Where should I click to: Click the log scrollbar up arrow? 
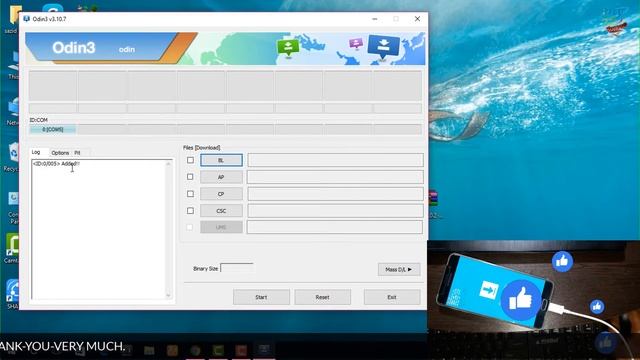pyautogui.click(x=168, y=164)
